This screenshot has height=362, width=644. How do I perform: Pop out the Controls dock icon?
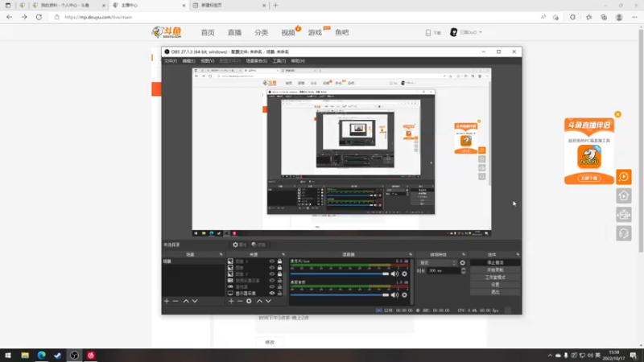(x=518, y=254)
